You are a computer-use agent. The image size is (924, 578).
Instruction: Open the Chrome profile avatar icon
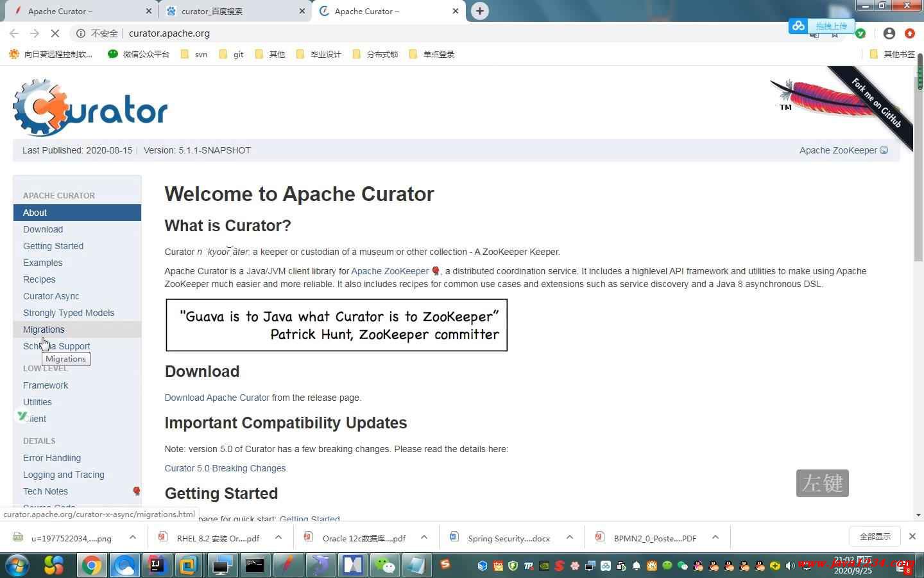tap(889, 33)
